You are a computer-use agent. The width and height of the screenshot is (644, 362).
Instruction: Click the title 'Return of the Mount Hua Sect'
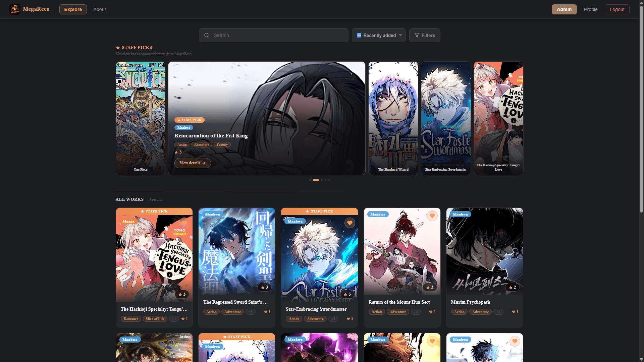click(399, 302)
